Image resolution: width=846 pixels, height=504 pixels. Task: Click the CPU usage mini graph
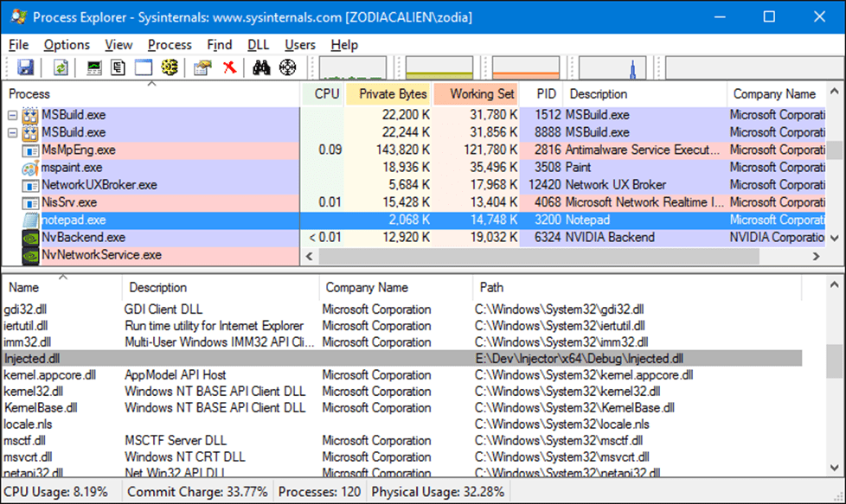(x=353, y=68)
